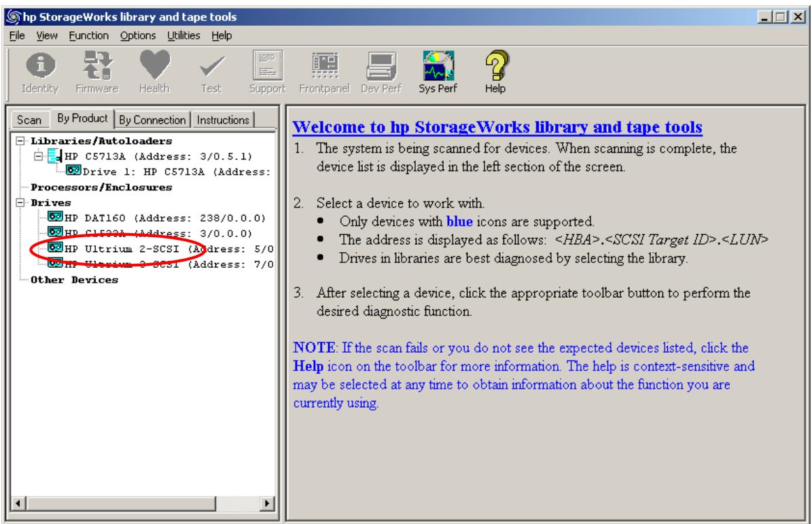Open the Health heart icon
The height and width of the screenshot is (524, 812).
point(154,73)
